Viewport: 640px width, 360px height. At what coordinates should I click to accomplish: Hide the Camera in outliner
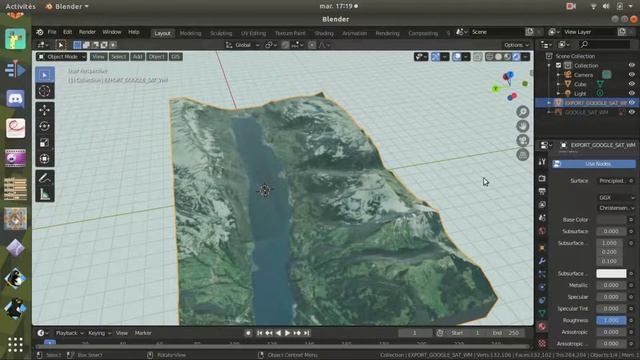(631, 75)
